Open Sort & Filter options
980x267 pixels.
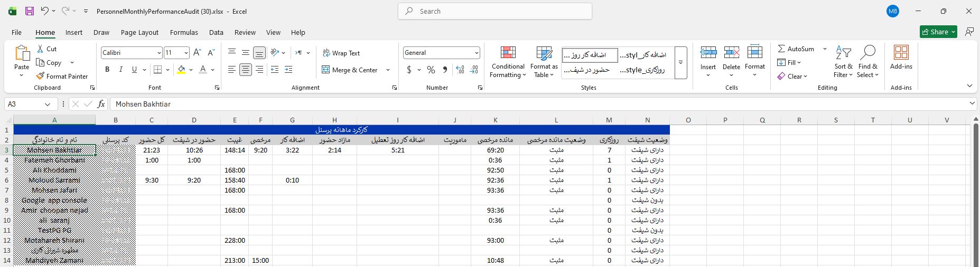[x=843, y=62]
